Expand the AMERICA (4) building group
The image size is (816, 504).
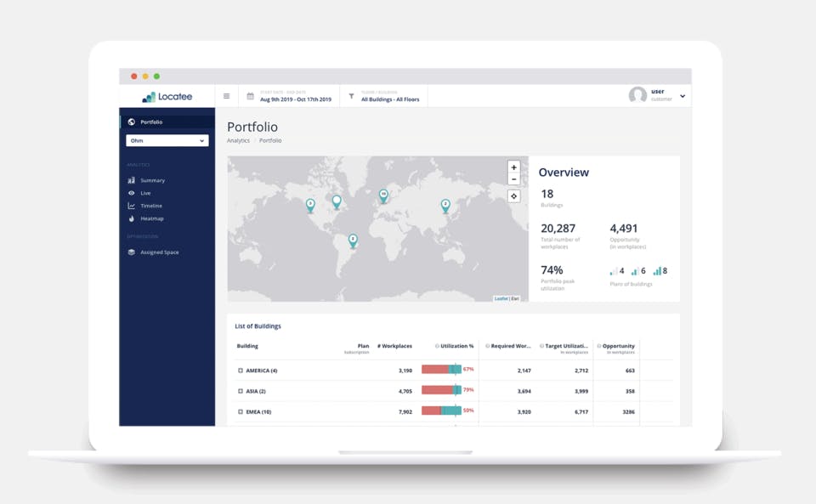click(241, 371)
